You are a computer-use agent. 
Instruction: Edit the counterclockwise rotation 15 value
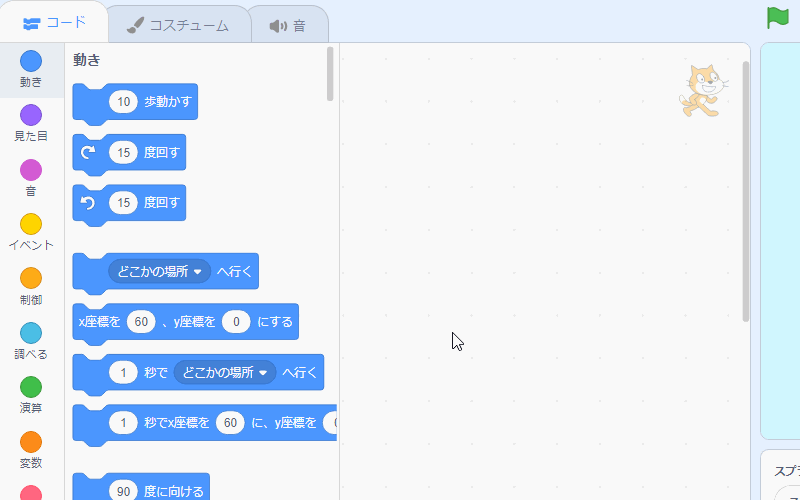click(x=123, y=203)
